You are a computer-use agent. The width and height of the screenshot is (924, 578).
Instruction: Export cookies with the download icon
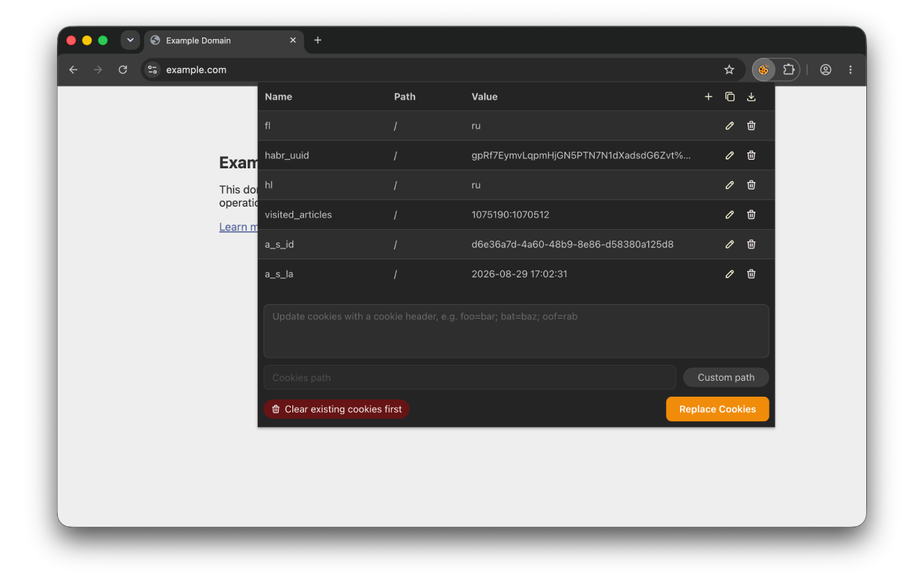[751, 97]
